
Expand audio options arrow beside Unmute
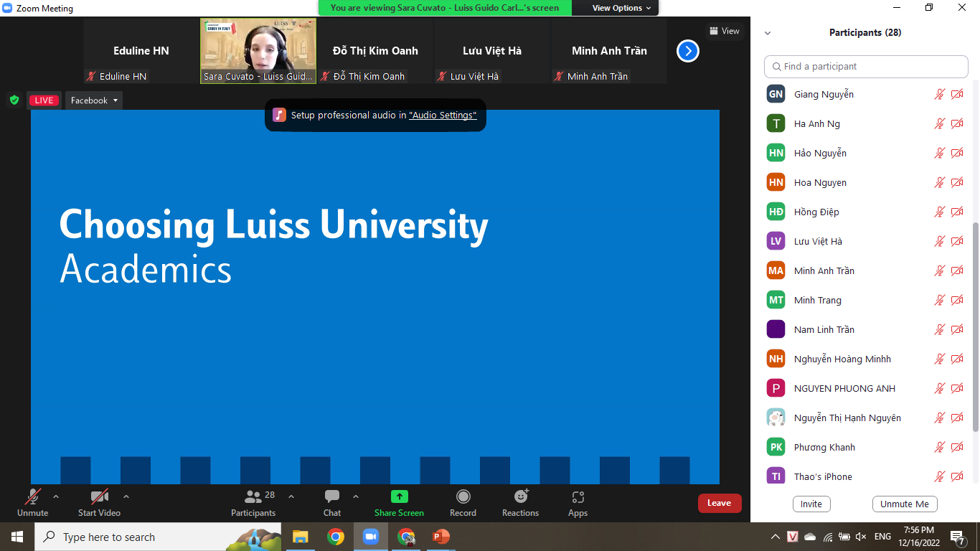(x=56, y=496)
